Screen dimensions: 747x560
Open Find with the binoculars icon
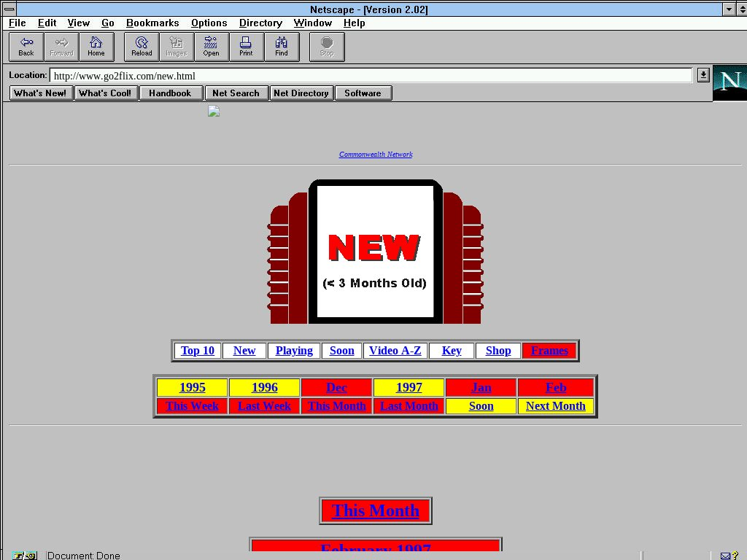[x=282, y=47]
